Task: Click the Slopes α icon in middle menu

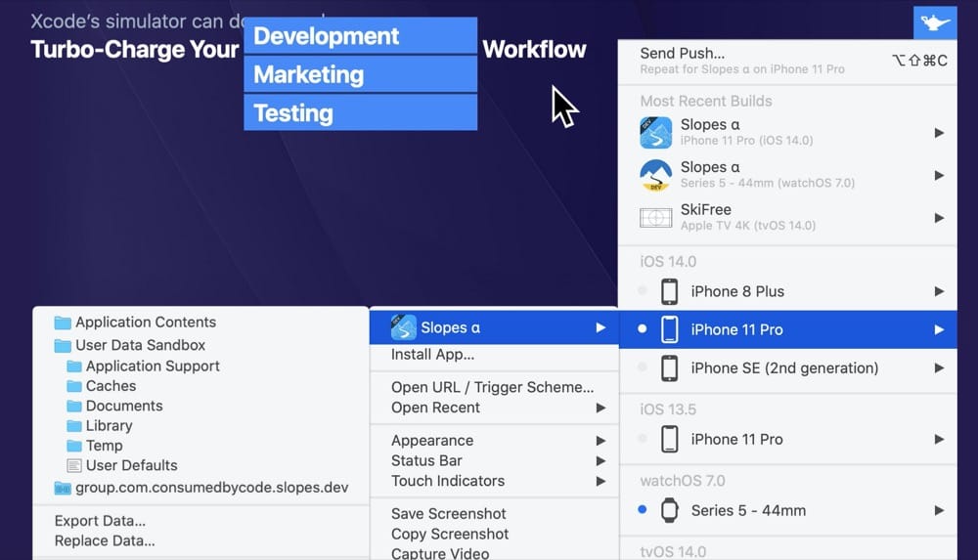Action: pos(404,327)
